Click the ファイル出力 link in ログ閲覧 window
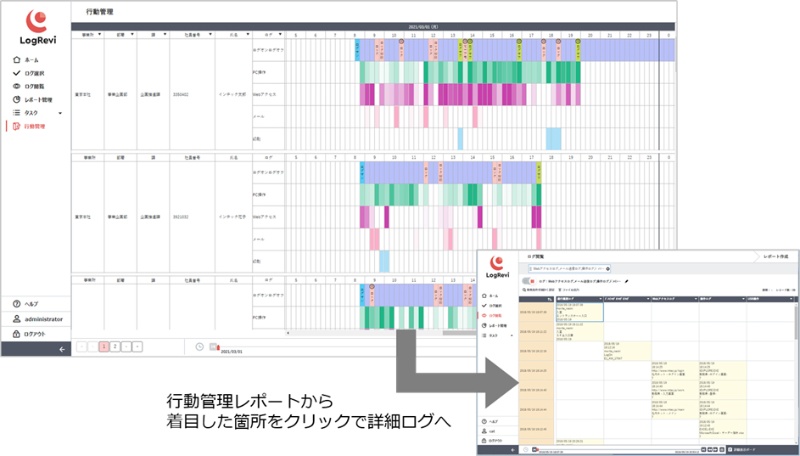This screenshot has height=456, width=800. (568, 290)
